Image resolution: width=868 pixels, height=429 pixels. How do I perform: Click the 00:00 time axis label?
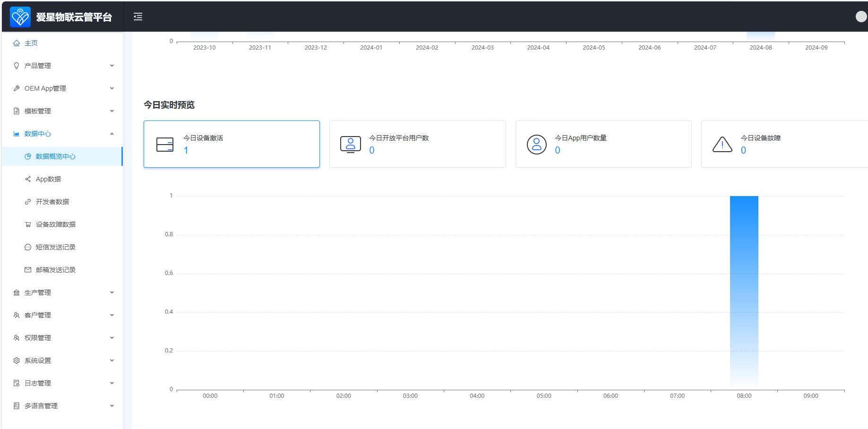pos(210,396)
